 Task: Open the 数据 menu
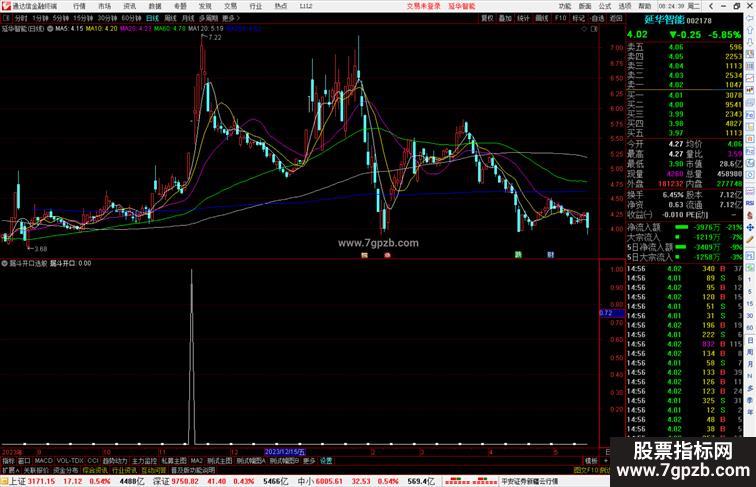[x=154, y=6]
